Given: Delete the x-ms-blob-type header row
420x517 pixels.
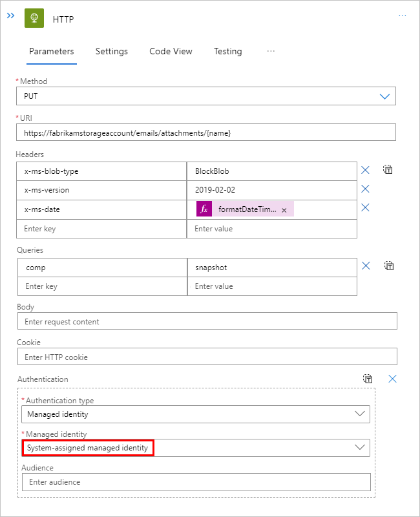Looking at the screenshot, I should pyautogui.click(x=365, y=171).
